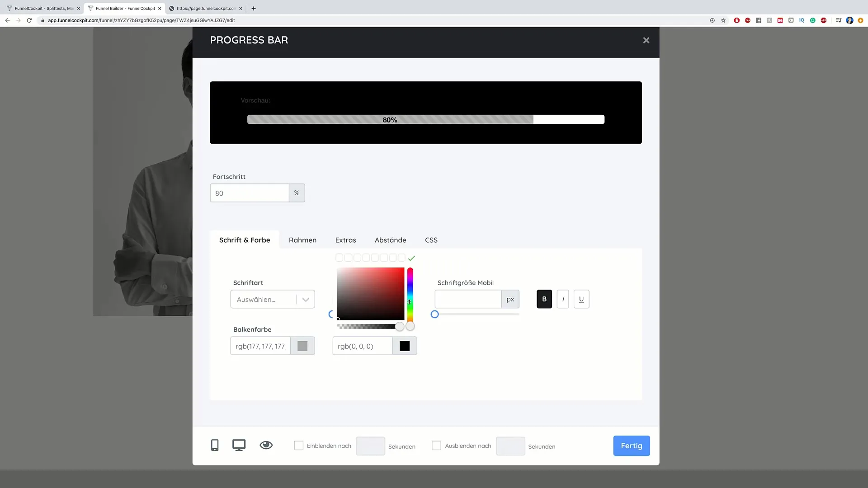The image size is (868, 488).
Task: Toggle the visibility eye icon
Action: [x=266, y=445]
